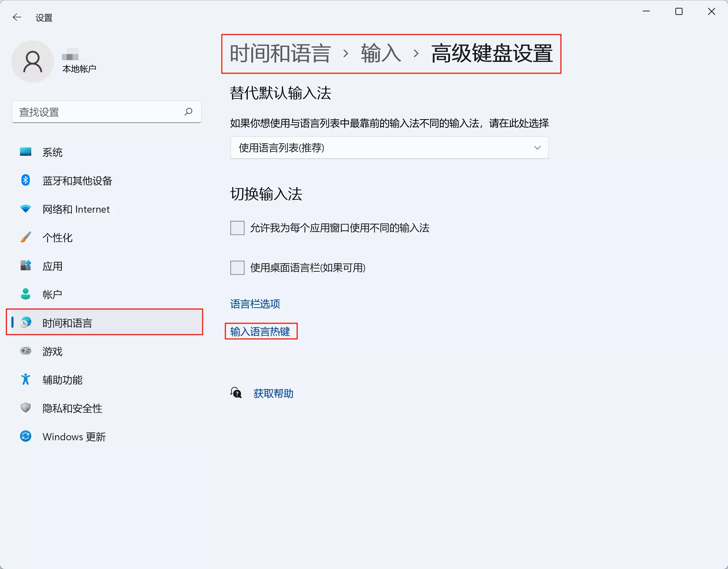Click the Wi-Fi network icon in the sidebar
Screen dimensions: 728x569
(26, 209)
